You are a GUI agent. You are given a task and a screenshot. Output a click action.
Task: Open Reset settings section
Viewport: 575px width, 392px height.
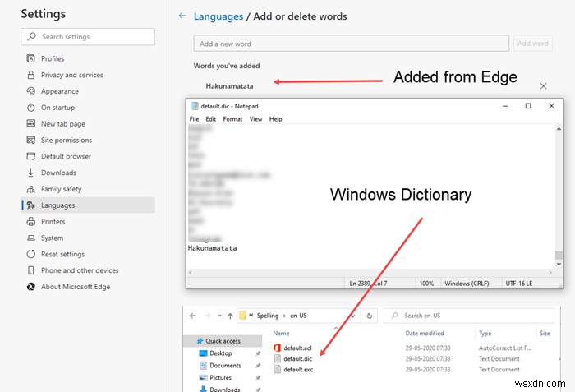pos(62,254)
